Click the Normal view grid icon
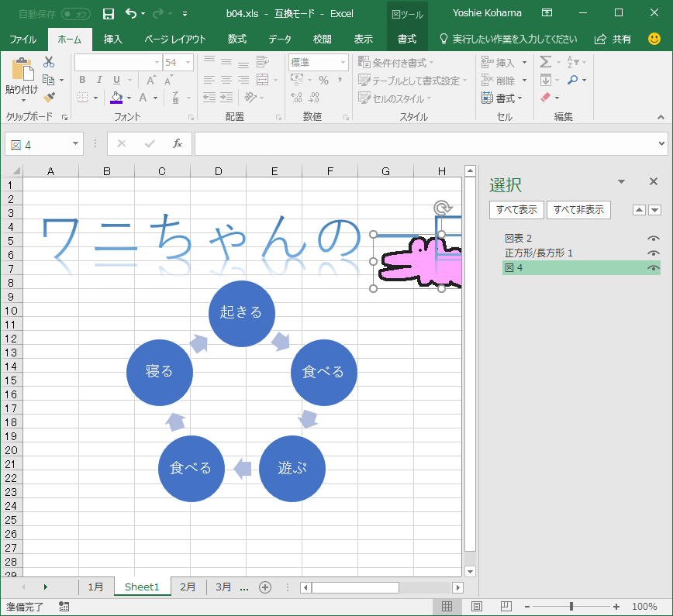Viewport: 673px width, 616px height. click(x=447, y=606)
